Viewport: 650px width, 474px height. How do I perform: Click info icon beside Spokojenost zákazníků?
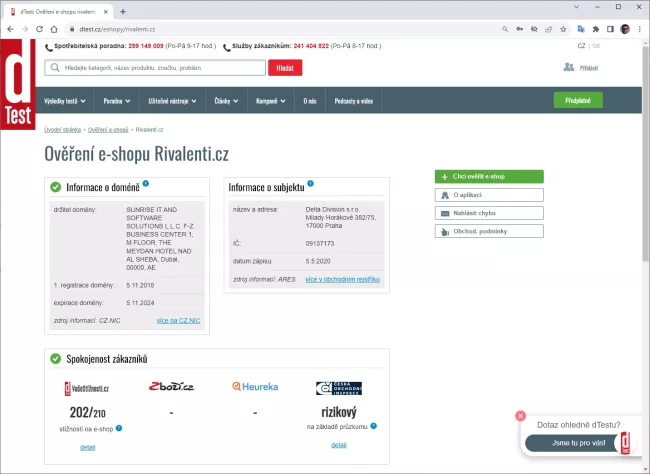coord(153,356)
